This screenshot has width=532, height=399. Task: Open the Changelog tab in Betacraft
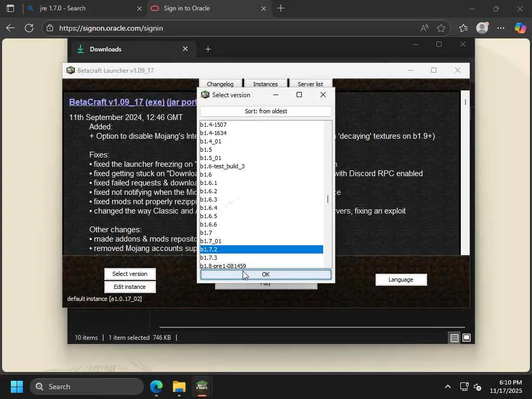(x=220, y=84)
